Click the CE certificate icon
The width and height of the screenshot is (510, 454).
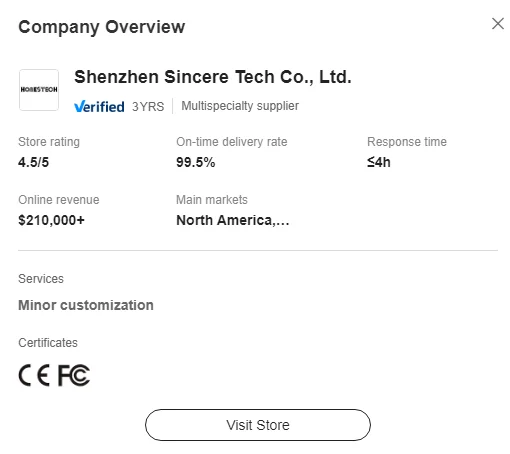point(34,375)
